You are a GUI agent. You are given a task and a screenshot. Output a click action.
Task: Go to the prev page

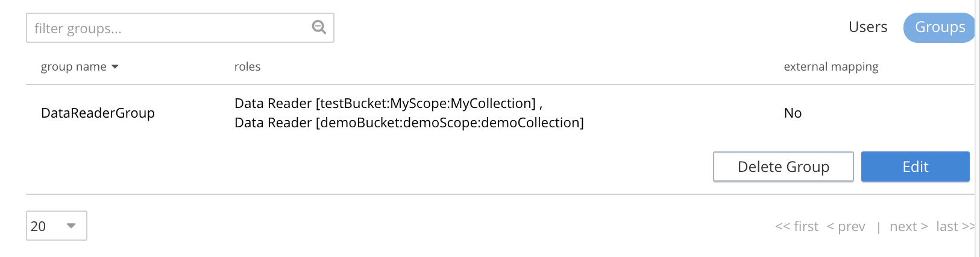pyautogui.click(x=846, y=227)
